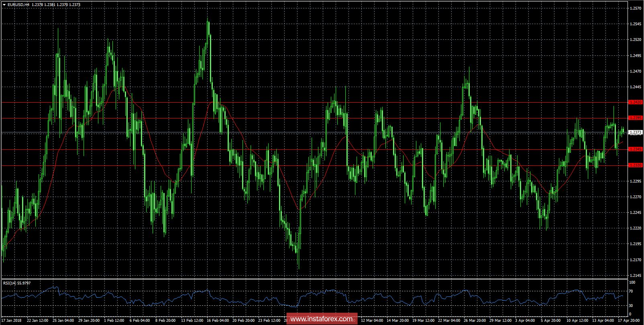
Task: Click the 13 Feb 12:00 time label
Action: tap(193, 321)
